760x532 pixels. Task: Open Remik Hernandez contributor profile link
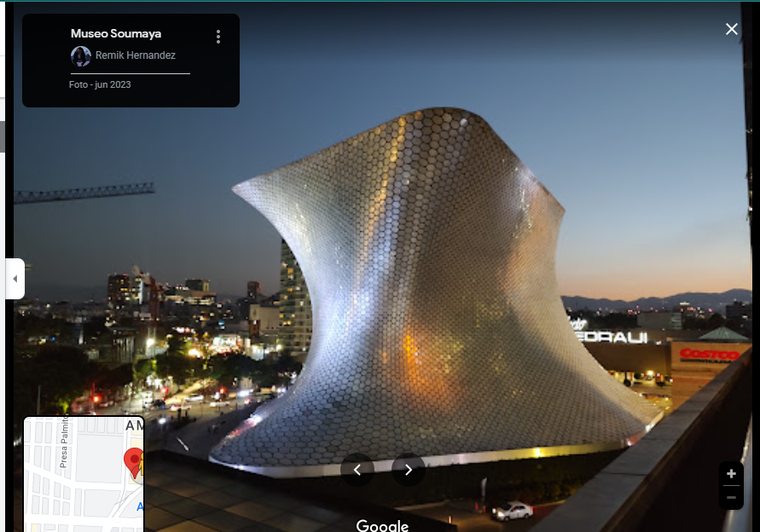click(136, 56)
